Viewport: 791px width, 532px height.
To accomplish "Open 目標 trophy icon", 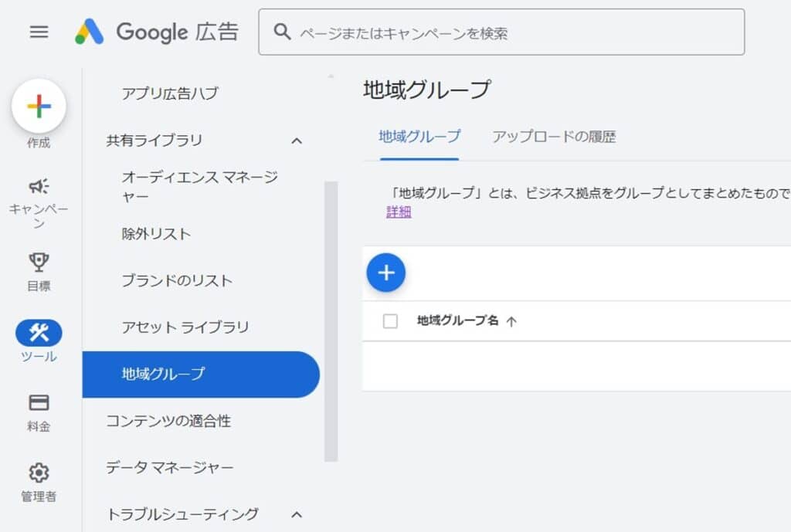I will 39,263.
